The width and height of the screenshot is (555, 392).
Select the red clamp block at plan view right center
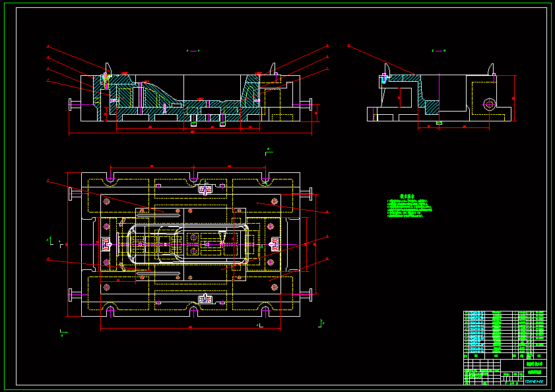coord(275,244)
